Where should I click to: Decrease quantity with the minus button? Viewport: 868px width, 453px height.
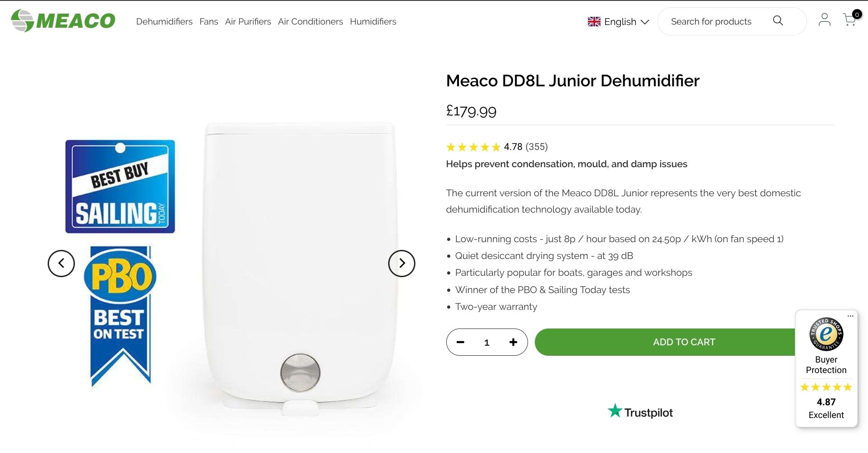460,342
